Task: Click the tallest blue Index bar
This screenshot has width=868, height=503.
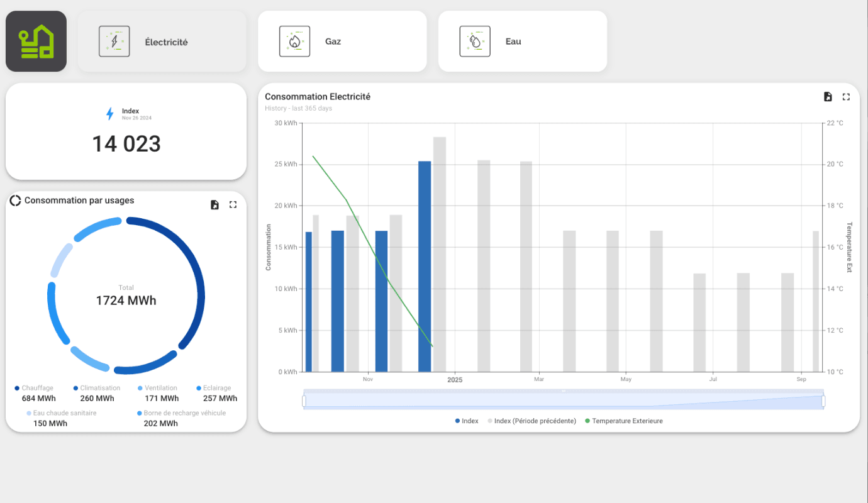Action: pyautogui.click(x=425, y=266)
